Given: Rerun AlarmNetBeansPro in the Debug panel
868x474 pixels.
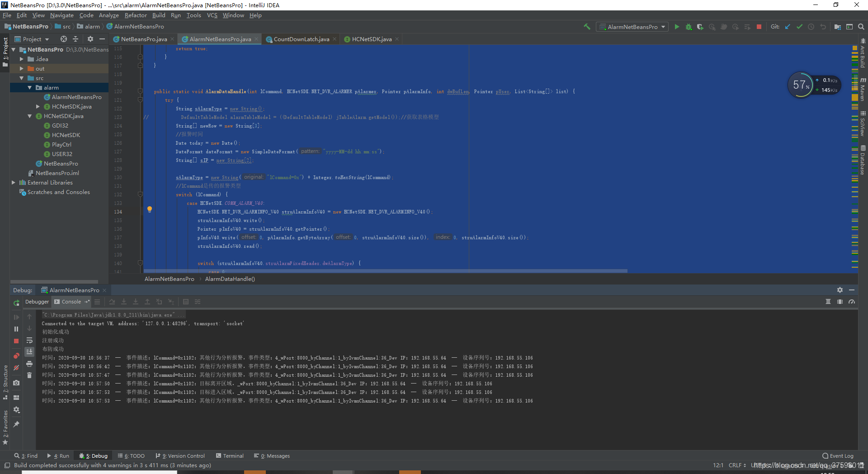Looking at the screenshot, I should pos(16,303).
